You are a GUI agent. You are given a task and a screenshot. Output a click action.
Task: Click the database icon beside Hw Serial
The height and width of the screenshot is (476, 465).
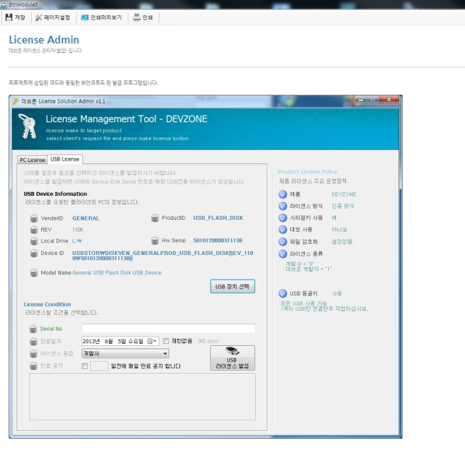(155, 241)
